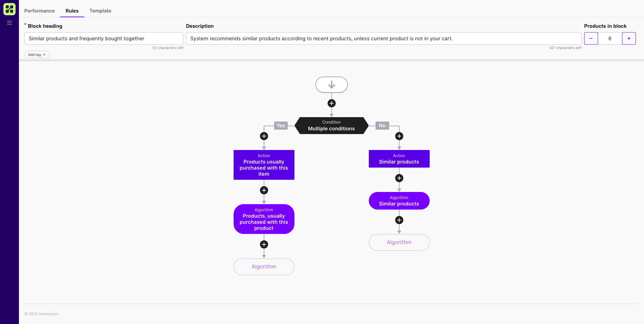This screenshot has width=644, height=324.
Task: Click the Block heading text field
Action: [103, 39]
